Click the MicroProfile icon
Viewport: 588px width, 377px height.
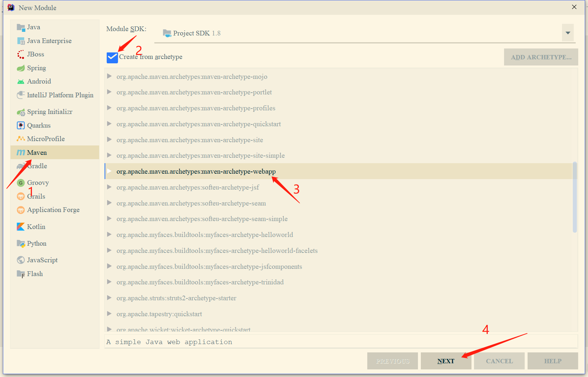21,139
